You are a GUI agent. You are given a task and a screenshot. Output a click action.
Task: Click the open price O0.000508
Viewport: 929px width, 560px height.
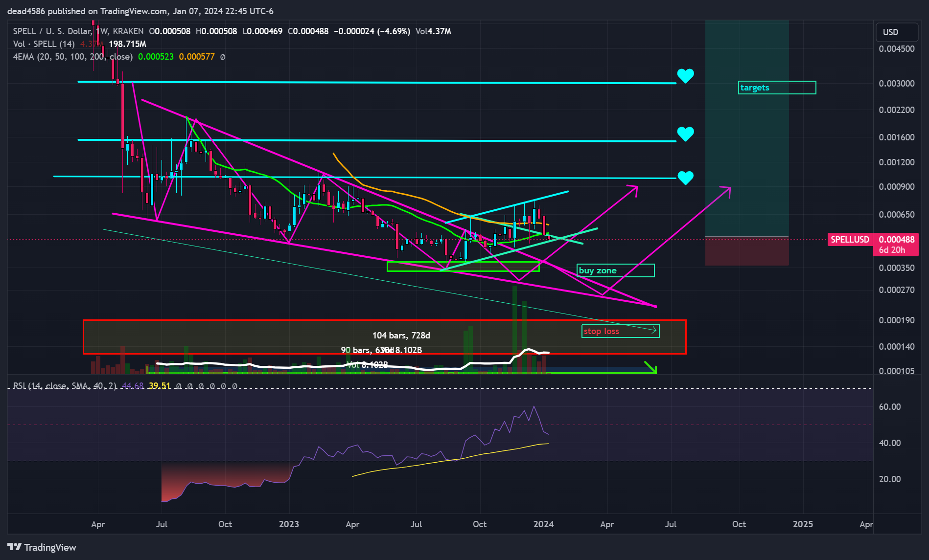click(169, 31)
